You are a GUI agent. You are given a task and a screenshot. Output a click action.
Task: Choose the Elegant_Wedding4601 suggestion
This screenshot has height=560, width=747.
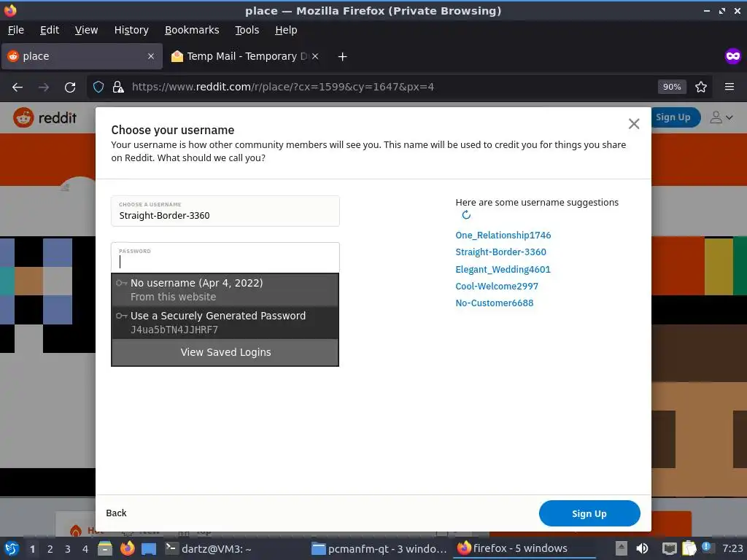503,269
